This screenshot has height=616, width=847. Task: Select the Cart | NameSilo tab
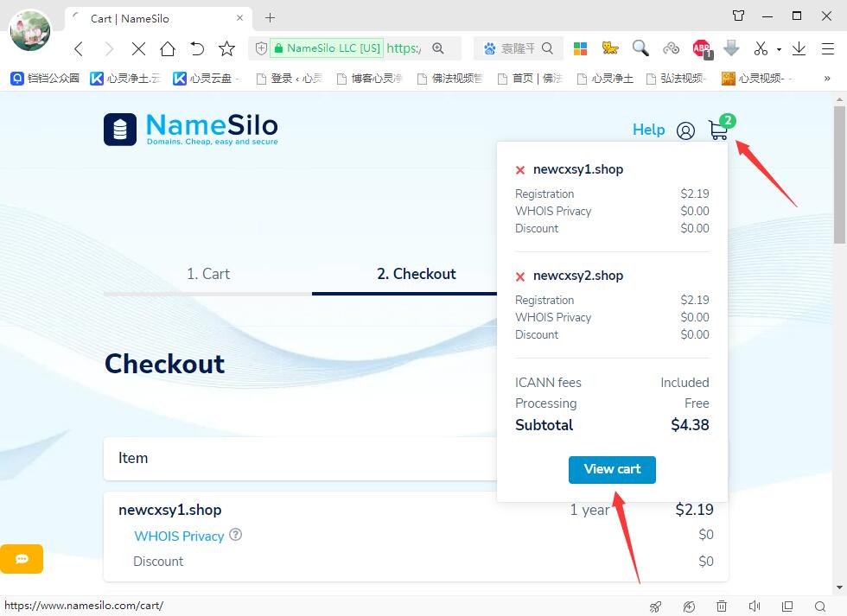[x=158, y=19]
